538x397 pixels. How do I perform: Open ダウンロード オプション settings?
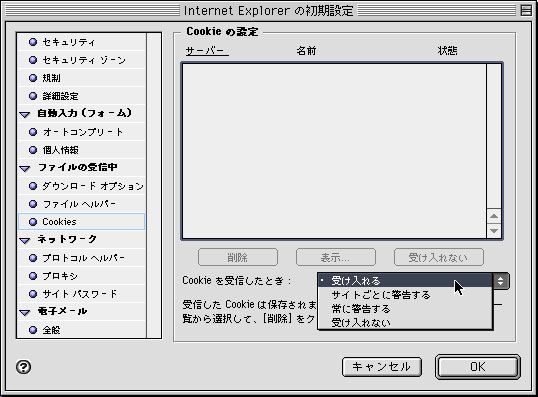(82, 186)
